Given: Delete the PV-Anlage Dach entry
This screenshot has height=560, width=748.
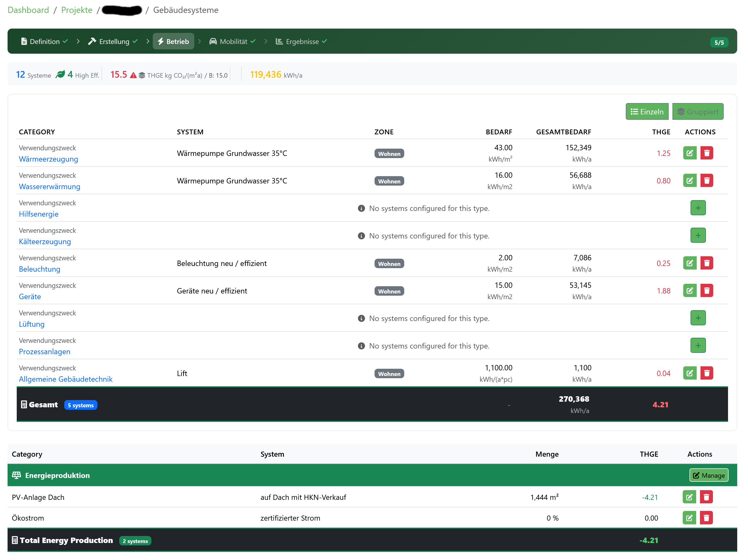Looking at the screenshot, I should [706, 497].
